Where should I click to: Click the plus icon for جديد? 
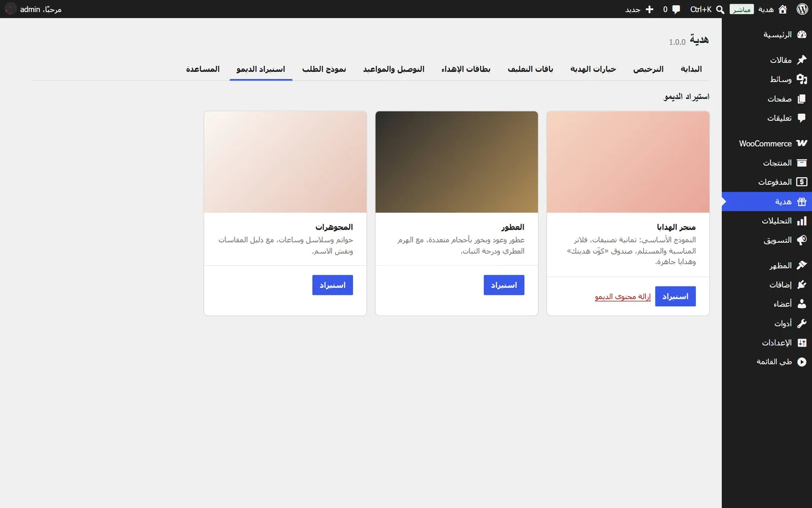click(649, 9)
